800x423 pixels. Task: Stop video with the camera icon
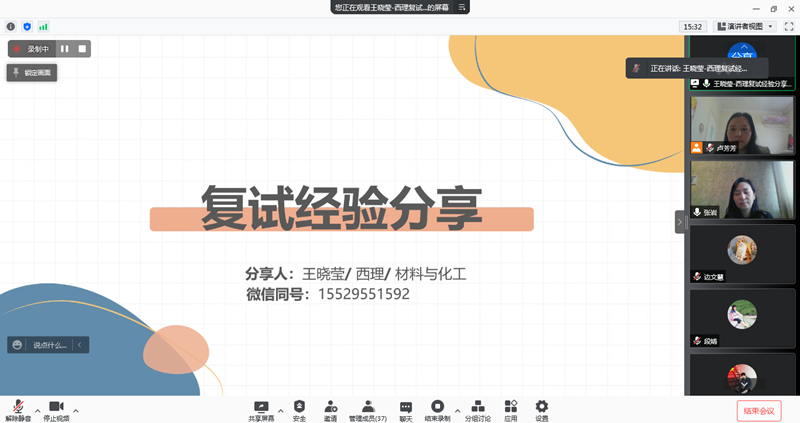(56, 406)
